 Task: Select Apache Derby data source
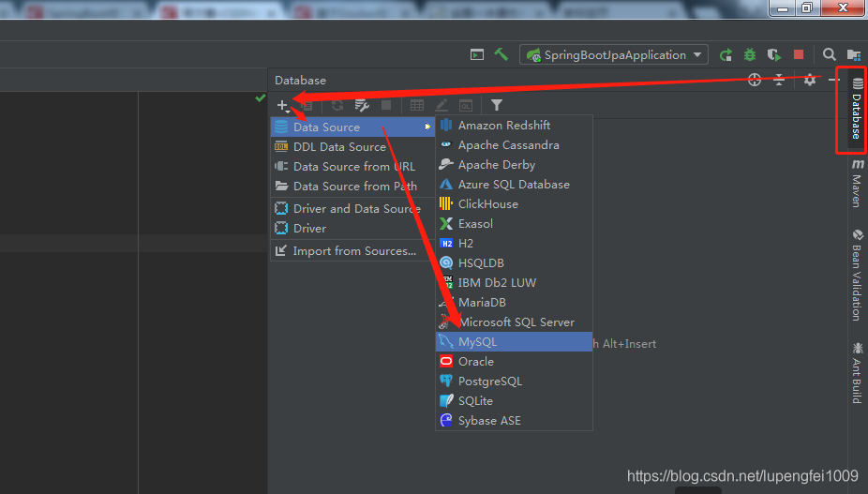(515, 165)
